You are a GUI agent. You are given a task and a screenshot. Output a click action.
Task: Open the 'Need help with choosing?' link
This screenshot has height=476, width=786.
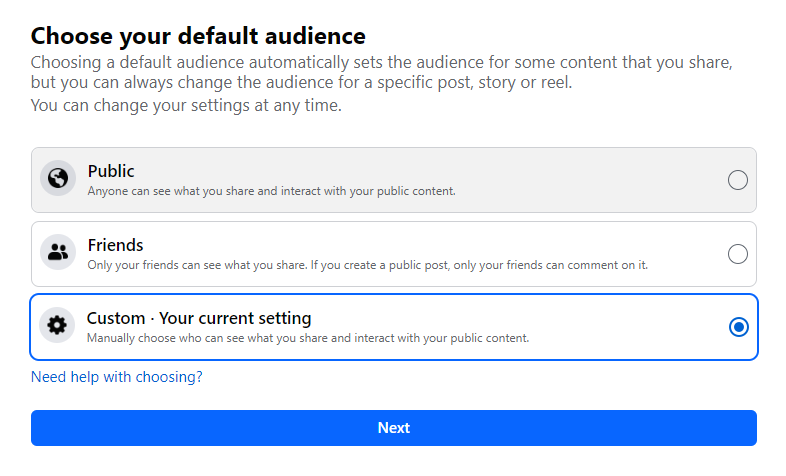(x=117, y=377)
